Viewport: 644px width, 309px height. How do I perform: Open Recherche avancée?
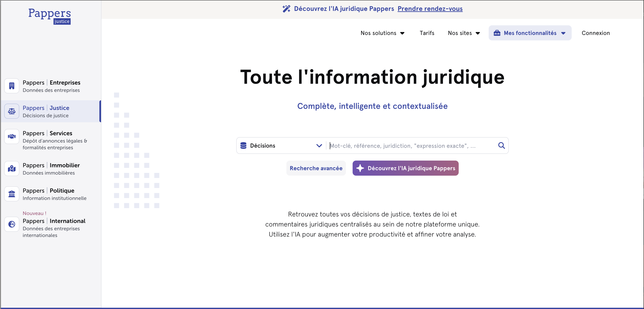316,168
